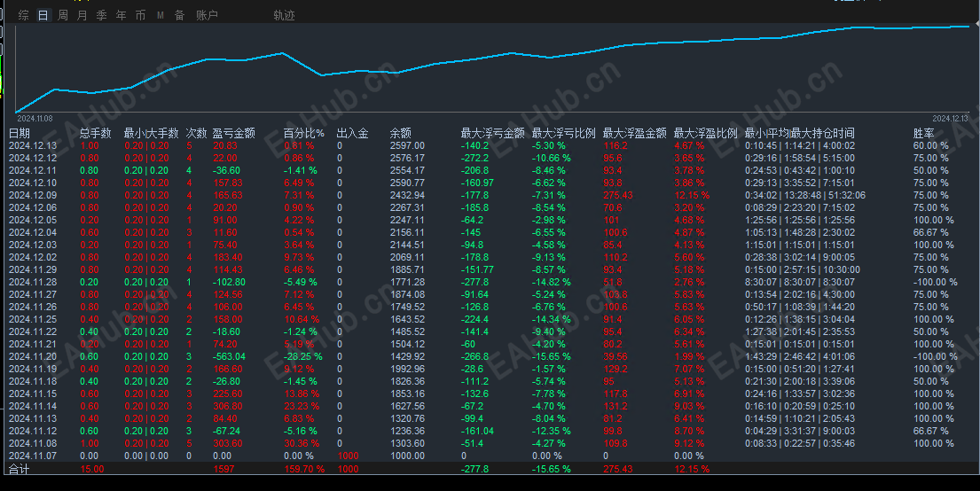
Task: Open the 轨迹 track tab
Action: point(284,15)
